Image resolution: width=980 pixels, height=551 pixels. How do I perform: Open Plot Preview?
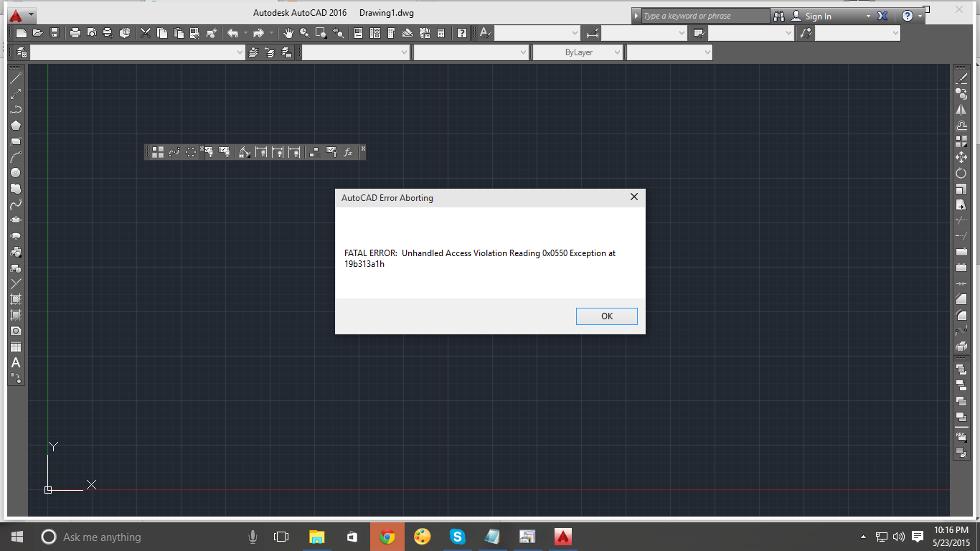tap(92, 32)
